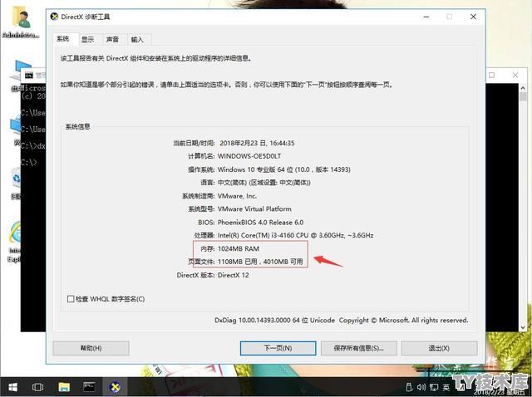The width and height of the screenshot is (532, 397).
Task: Click the 中文(简体) language value
Action: pyautogui.click(x=264, y=183)
